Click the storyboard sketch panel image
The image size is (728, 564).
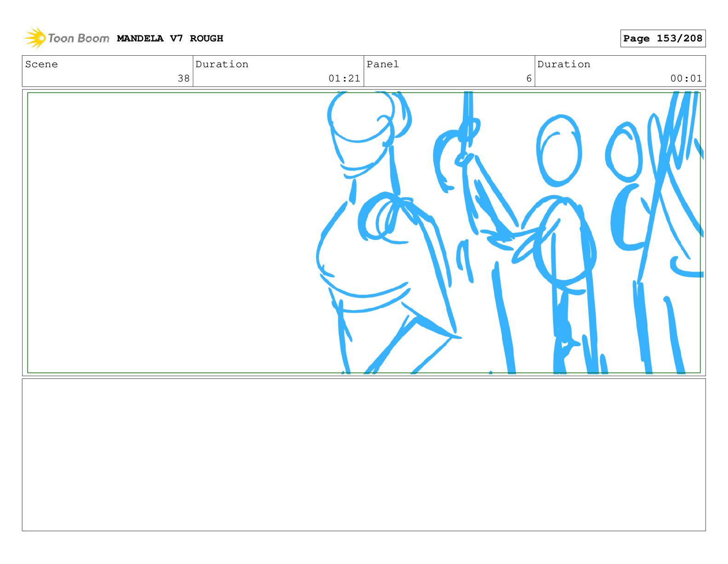364,233
